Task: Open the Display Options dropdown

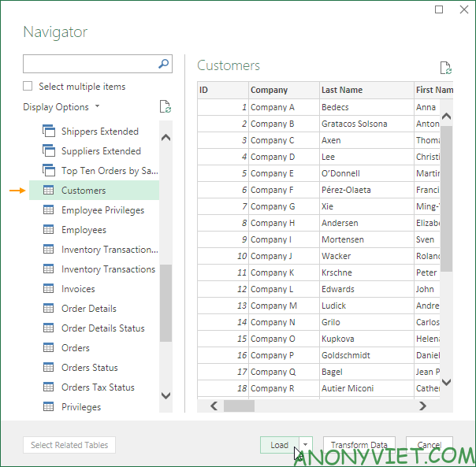Action: (61, 107)
